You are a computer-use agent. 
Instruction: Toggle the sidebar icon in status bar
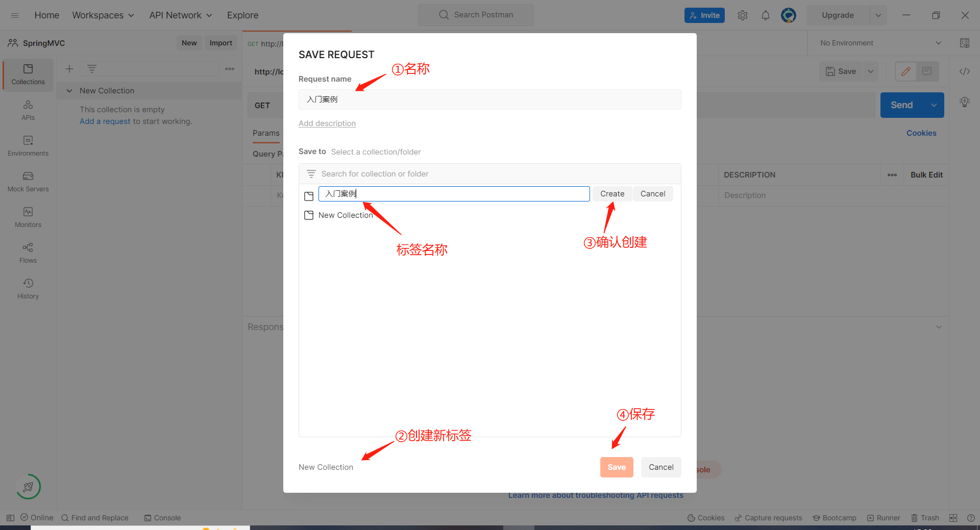click(x=10, y=518)
